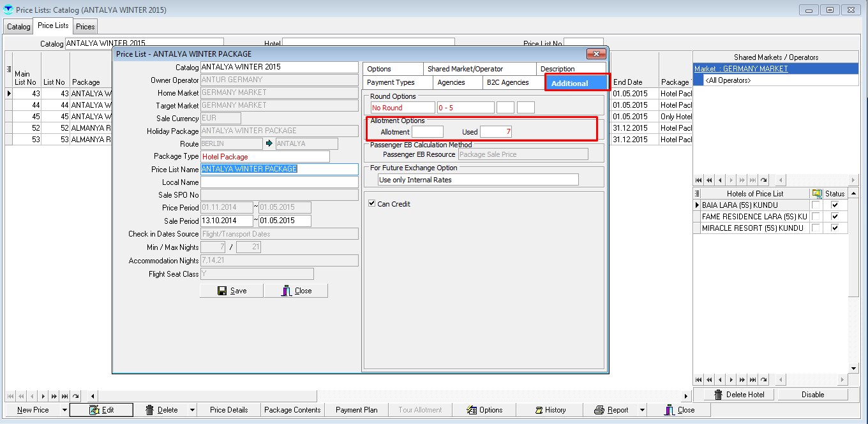Click the grid options icon in Hotels of Price List header
The height and width of the screenshot is (424, 868).
point(697,193)
